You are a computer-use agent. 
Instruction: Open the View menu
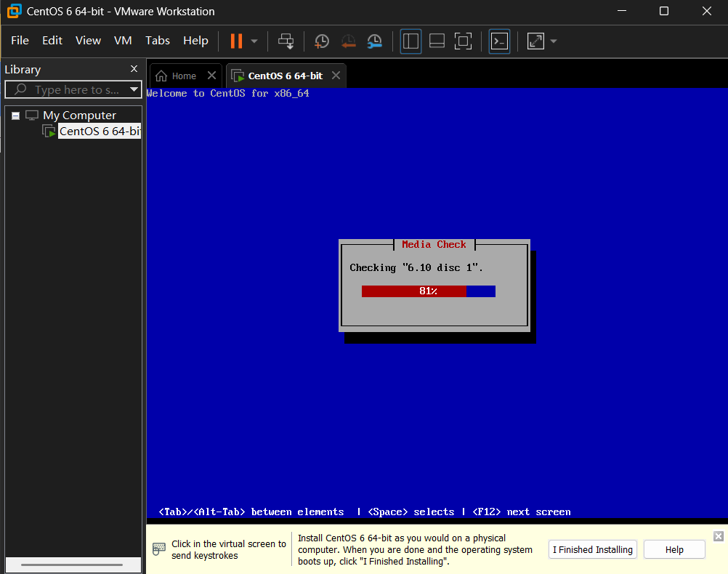tap(88, 41)
